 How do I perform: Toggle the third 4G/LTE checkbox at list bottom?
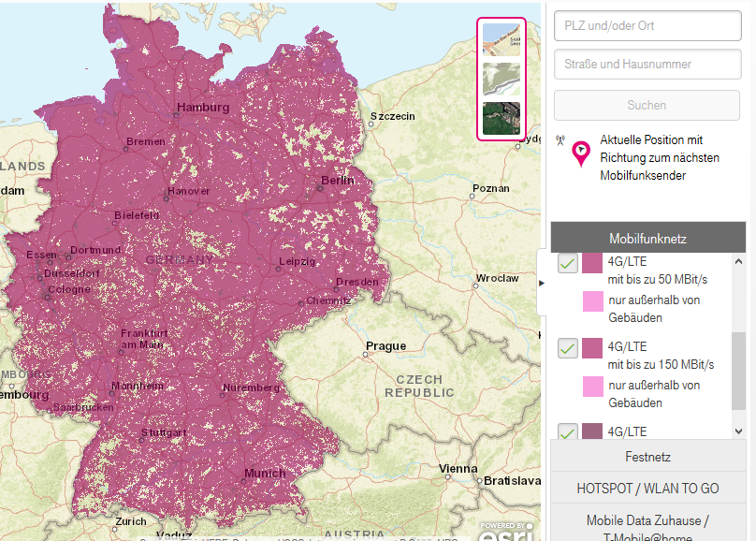pos(568,431)
